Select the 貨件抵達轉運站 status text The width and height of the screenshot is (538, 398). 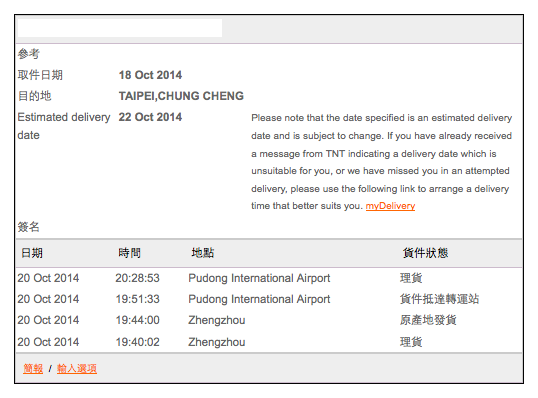coord(439,299)
